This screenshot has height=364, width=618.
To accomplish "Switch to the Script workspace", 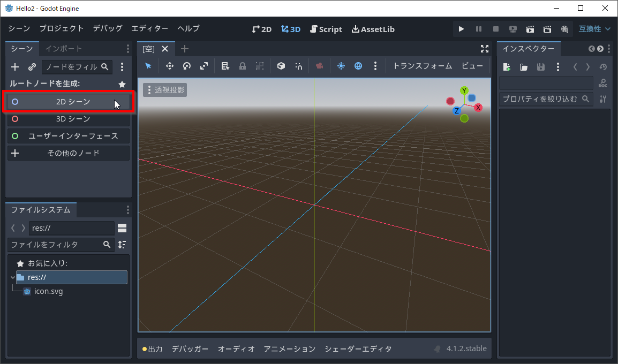I will tap(326, 29).
